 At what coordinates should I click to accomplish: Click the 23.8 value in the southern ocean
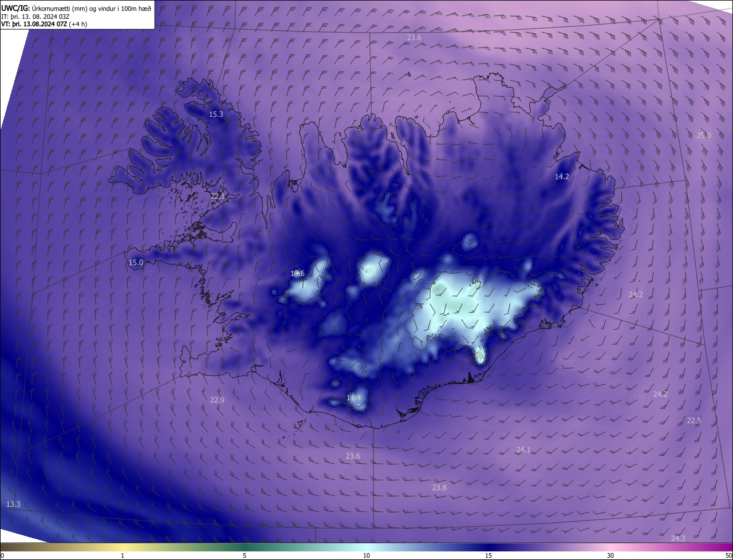click(x=439, y=487)
